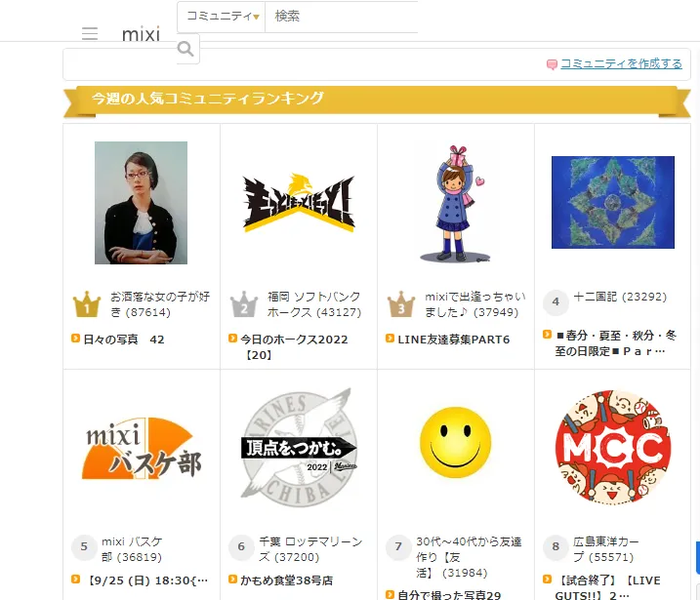Open the お洒落な女の子が好き community link
The image size is (700, 600).
click(160, 304)
